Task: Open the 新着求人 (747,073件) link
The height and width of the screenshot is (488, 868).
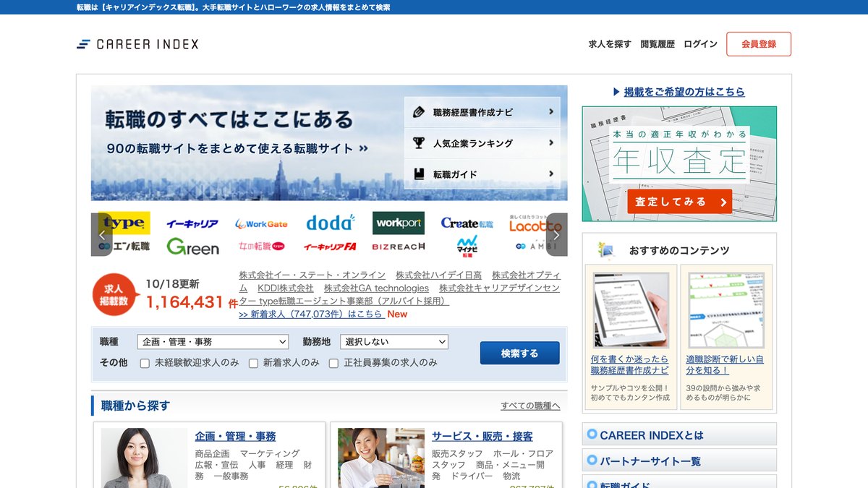Action: [x=311, y=314]
